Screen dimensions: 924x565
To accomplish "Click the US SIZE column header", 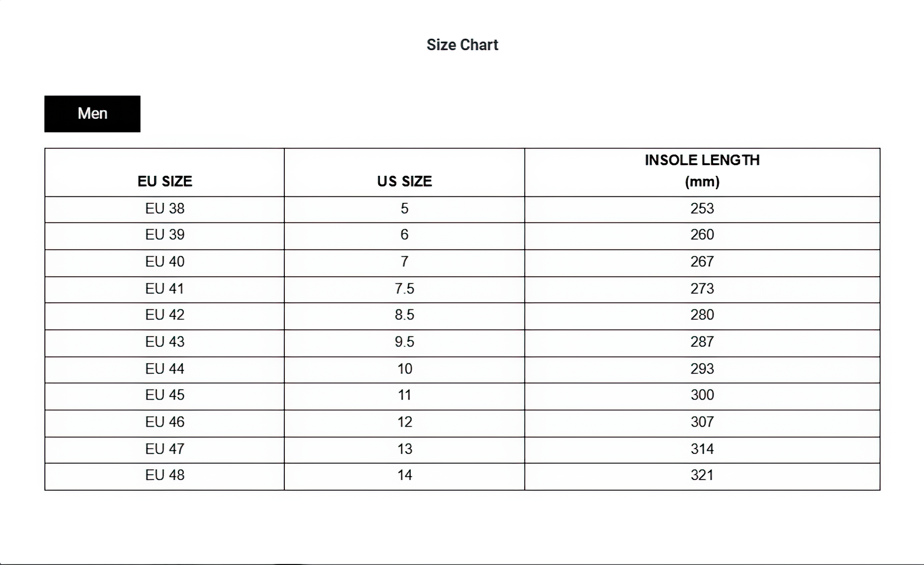I will (405, 181).
